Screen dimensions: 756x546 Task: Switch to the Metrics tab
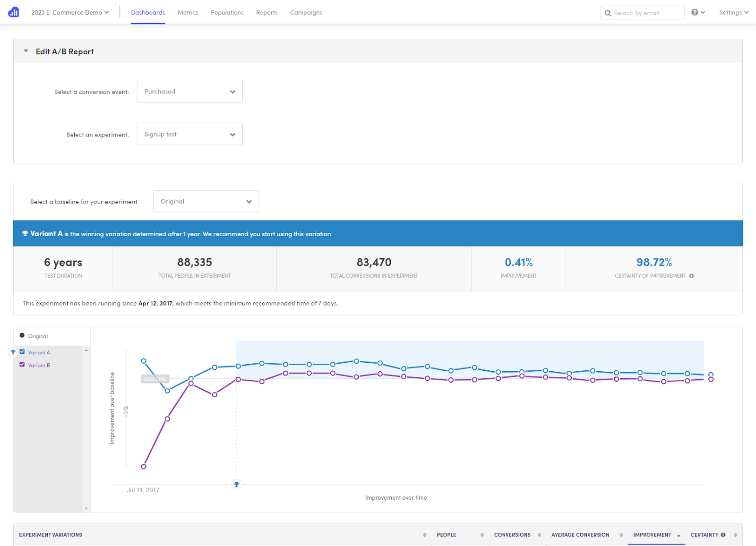[x=188, y=12]
